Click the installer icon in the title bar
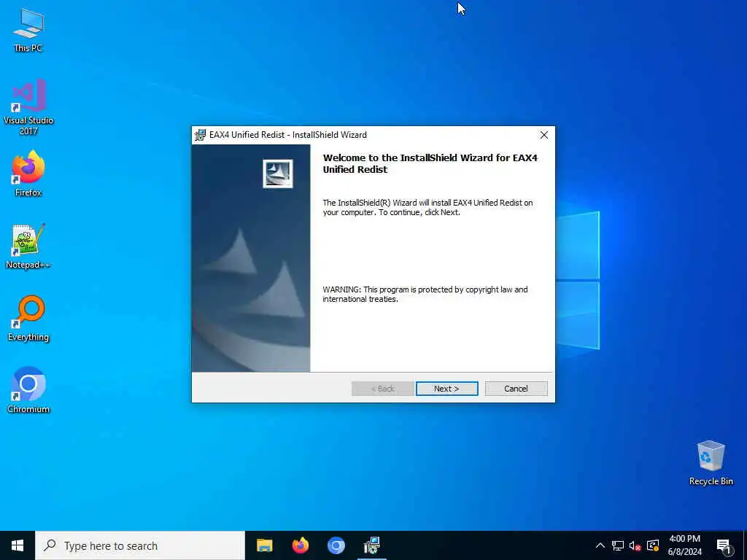The image size is (747, 560). (201, 135)
